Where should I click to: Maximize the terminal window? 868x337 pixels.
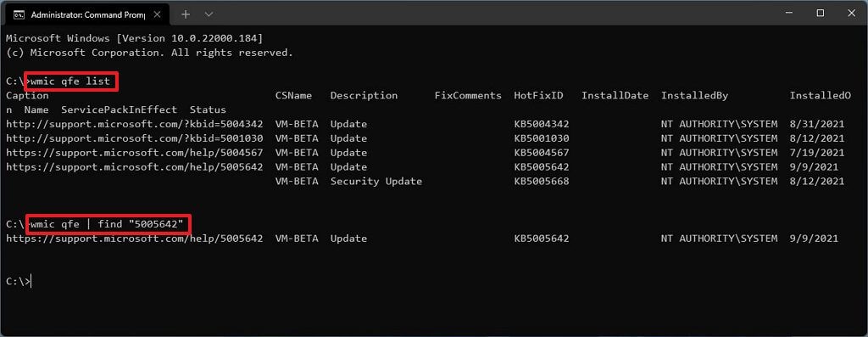[821, 13]
